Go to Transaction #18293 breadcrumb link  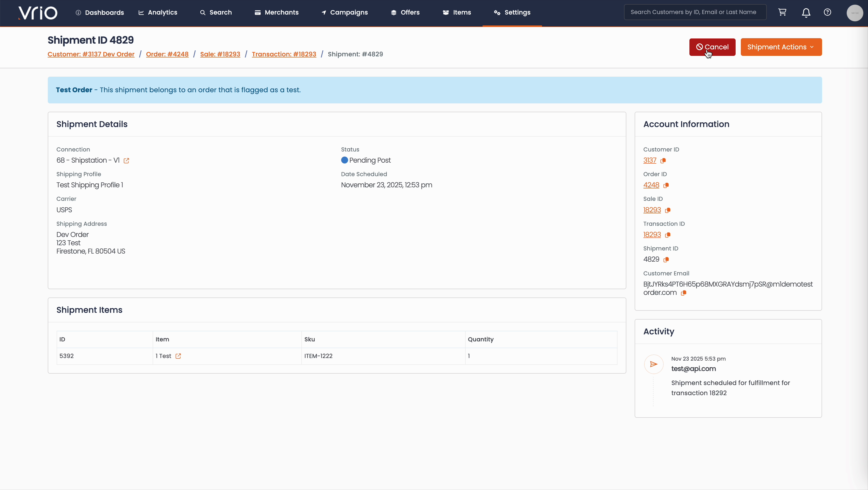(284, 54)
